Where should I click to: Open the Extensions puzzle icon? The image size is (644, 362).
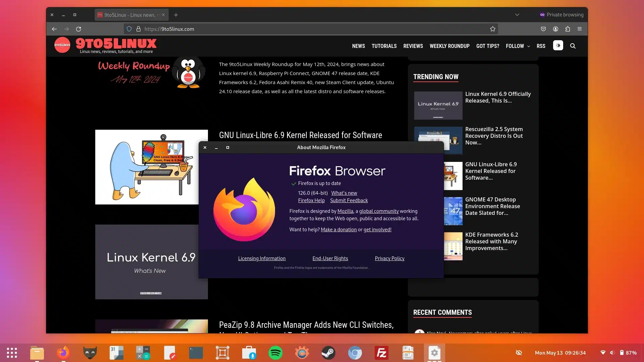coord(568,29)
